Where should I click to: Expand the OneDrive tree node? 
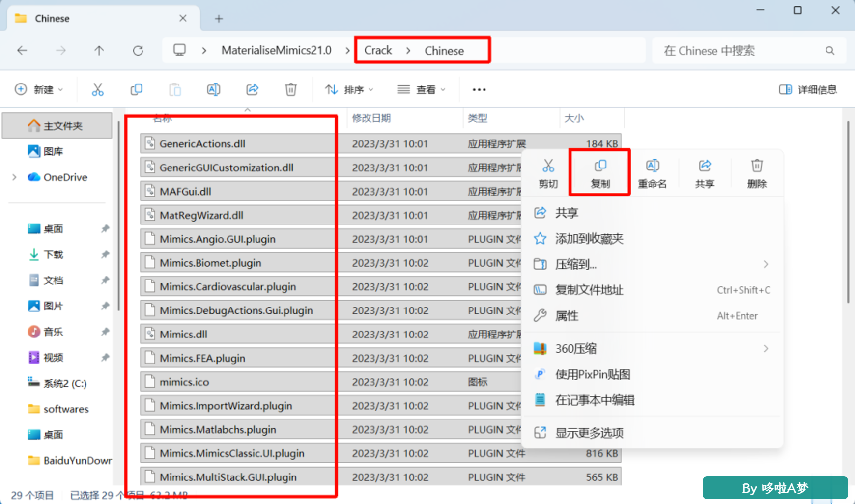tap(14, 177)
